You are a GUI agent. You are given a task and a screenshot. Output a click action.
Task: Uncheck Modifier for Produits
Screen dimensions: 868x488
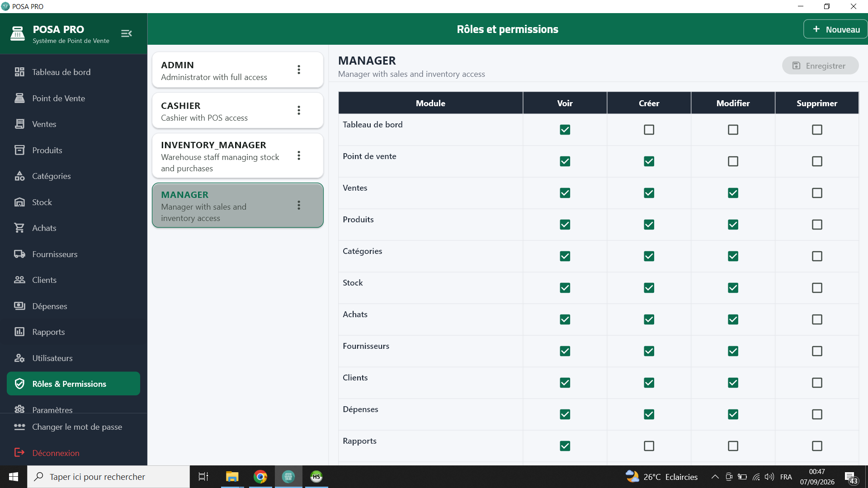pos(733,225)
